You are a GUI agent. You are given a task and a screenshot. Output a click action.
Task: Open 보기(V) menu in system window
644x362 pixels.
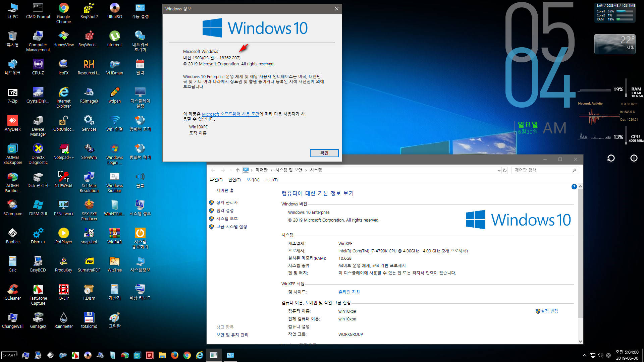click(x=253, y=180)
